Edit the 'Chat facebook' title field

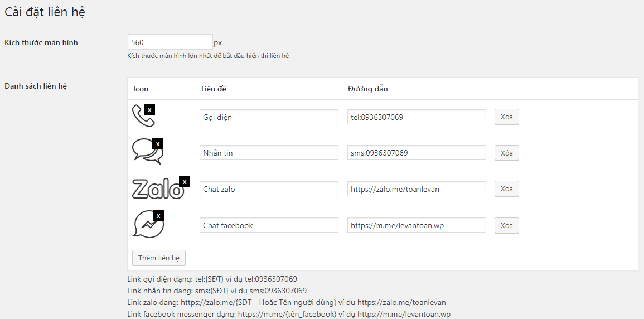tap(269, 225)
